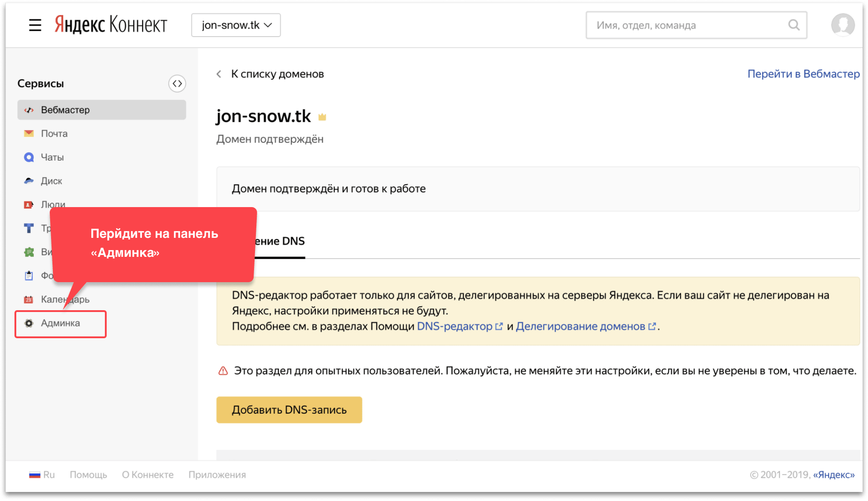868x501 pixels.
Task: Select Админка in the services menu
Action: pyautogui.click(x=61, y=323)
